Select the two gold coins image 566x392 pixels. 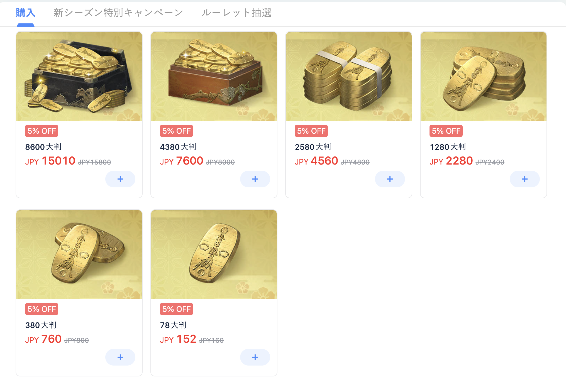point(79,254)
